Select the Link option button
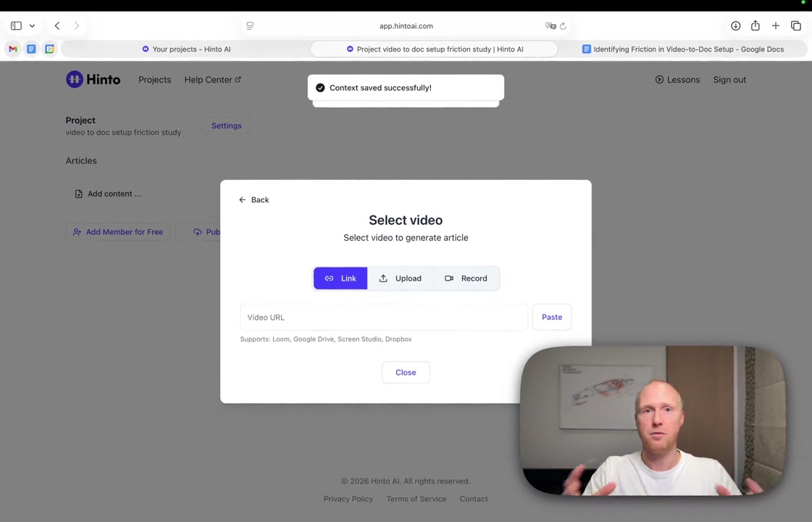Image resolution: width=812 pixels, height=522 pixels. pyautogui.click(x=340, y=278)
